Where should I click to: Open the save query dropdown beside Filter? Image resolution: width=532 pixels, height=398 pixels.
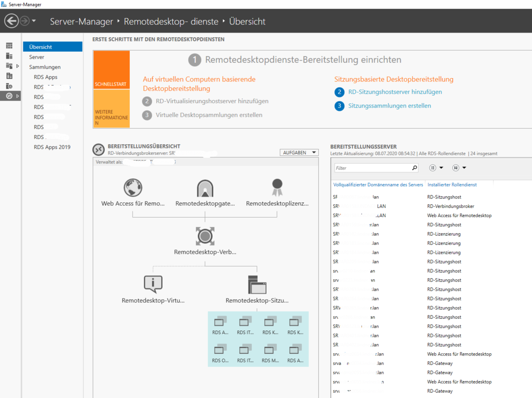click(459, 168)
